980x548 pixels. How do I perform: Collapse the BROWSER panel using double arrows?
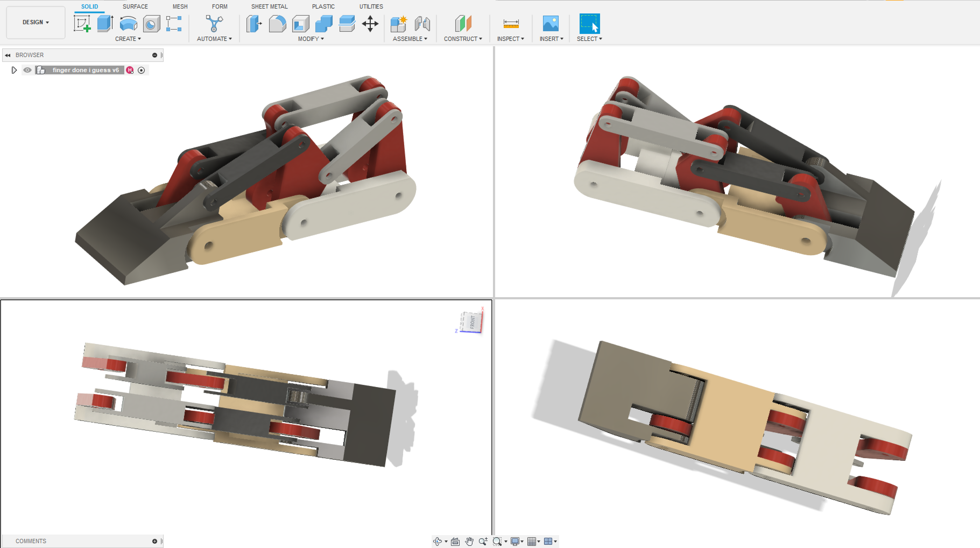tap(8, 55)
